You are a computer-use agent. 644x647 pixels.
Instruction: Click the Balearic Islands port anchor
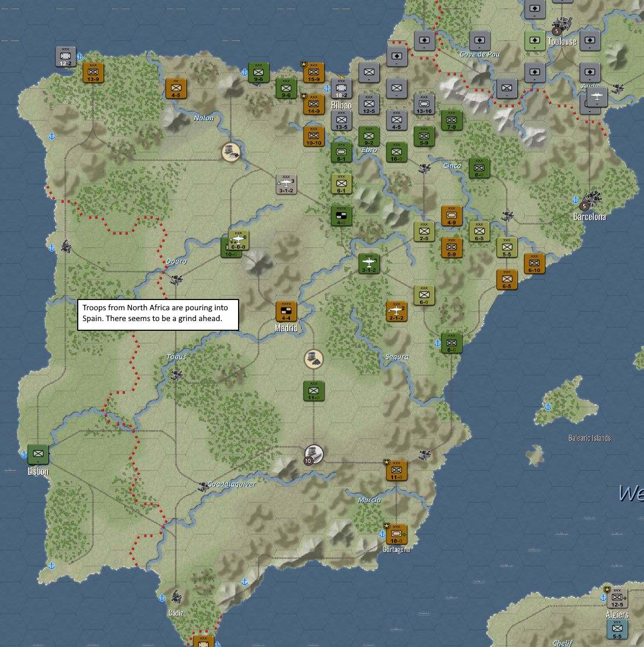548,406
